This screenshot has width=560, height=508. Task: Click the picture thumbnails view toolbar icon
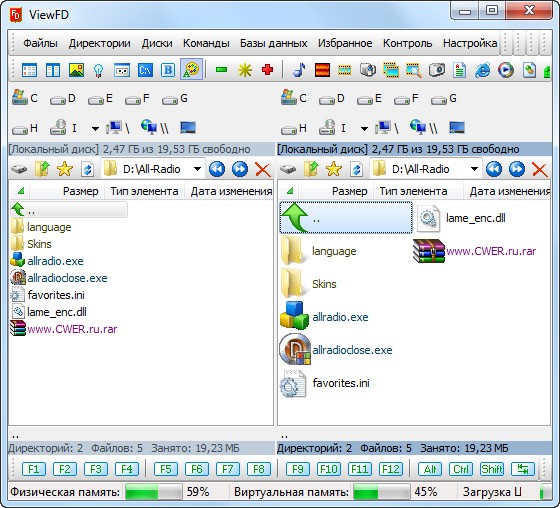[76, 70]
